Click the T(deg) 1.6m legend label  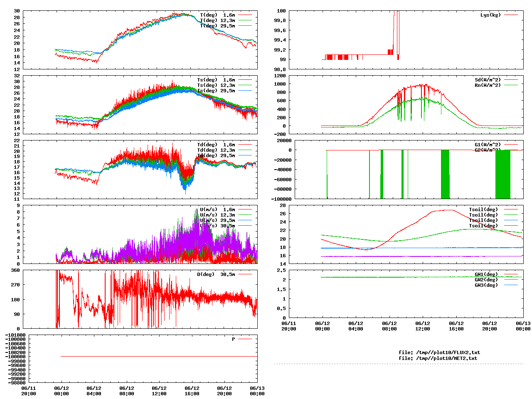[217, 15]
